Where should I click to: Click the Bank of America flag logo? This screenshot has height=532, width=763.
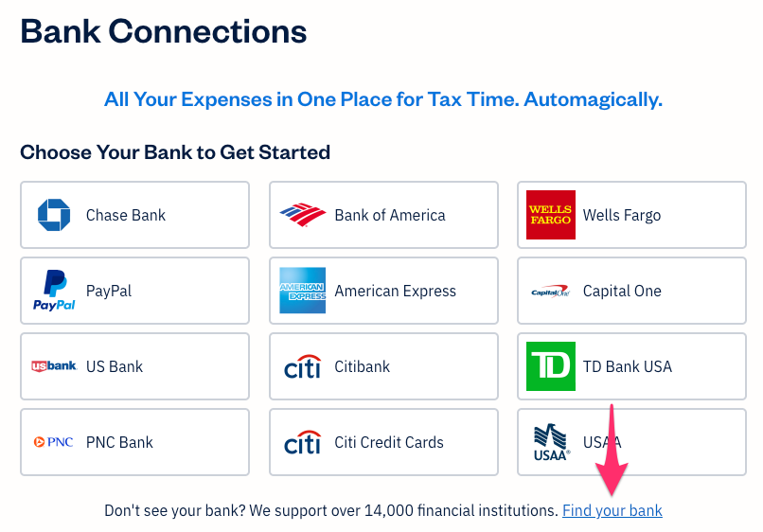[303, 215]
